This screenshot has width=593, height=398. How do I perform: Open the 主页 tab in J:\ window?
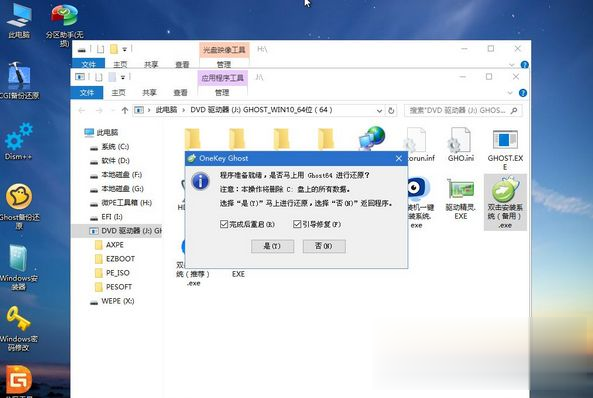(118, 93)
